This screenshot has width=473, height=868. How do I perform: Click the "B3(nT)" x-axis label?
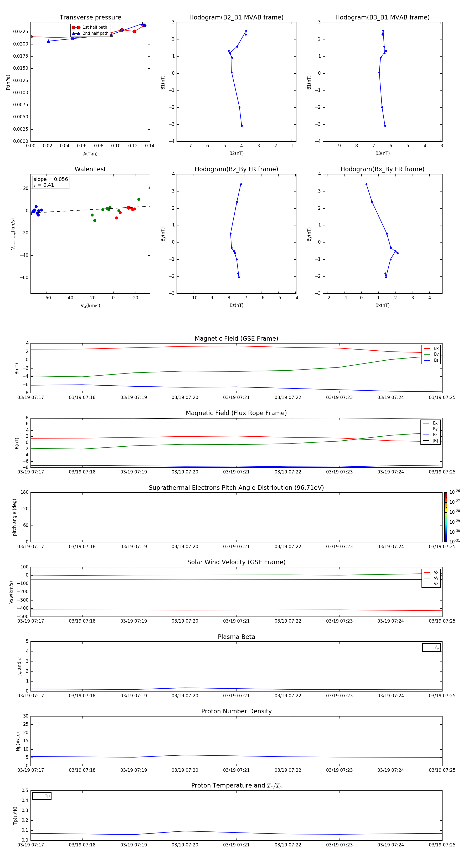[x=382, y=153]
